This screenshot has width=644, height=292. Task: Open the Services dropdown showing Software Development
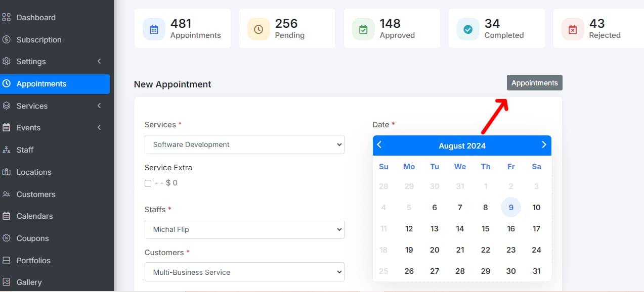click(x=244, y=144)
